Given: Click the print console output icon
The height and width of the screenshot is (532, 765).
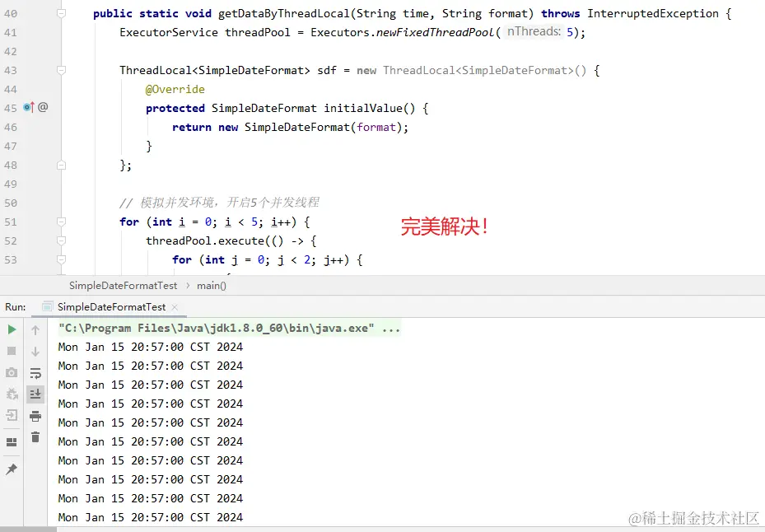Looking at the screenshot, I should point(34,415).
